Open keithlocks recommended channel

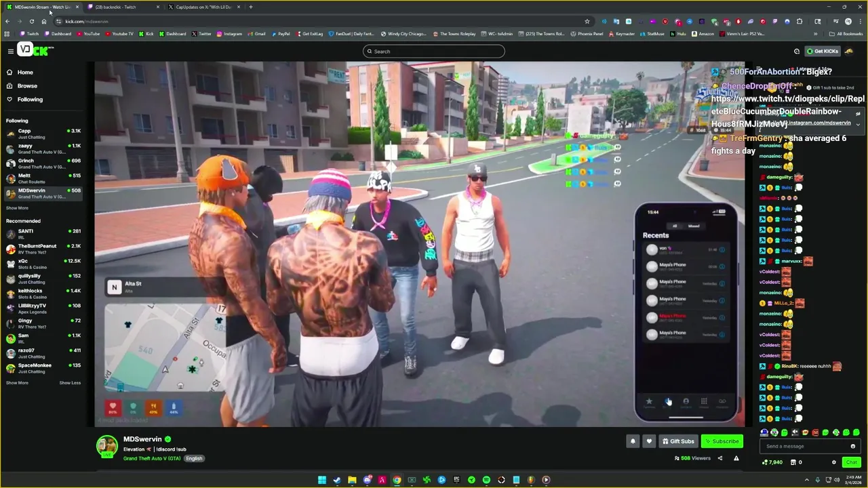pos(43,293)
